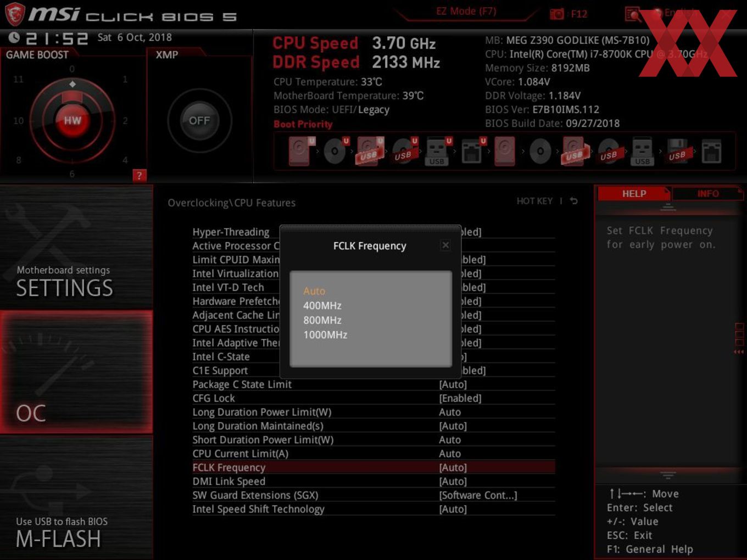This screenshot has width=747, height=560.
Task: Select legacy USB key boot icon
Action: (642, 151)
